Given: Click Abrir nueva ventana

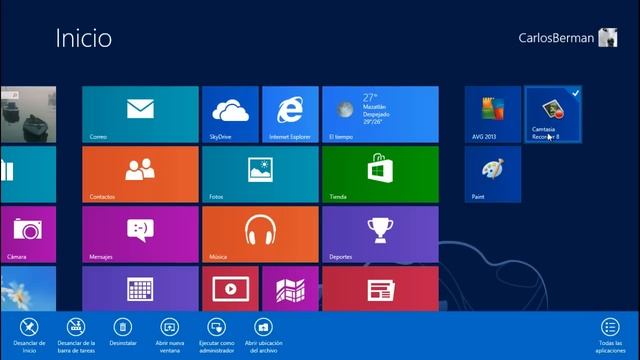Looking at the screenshot, I should click(170, 336).
